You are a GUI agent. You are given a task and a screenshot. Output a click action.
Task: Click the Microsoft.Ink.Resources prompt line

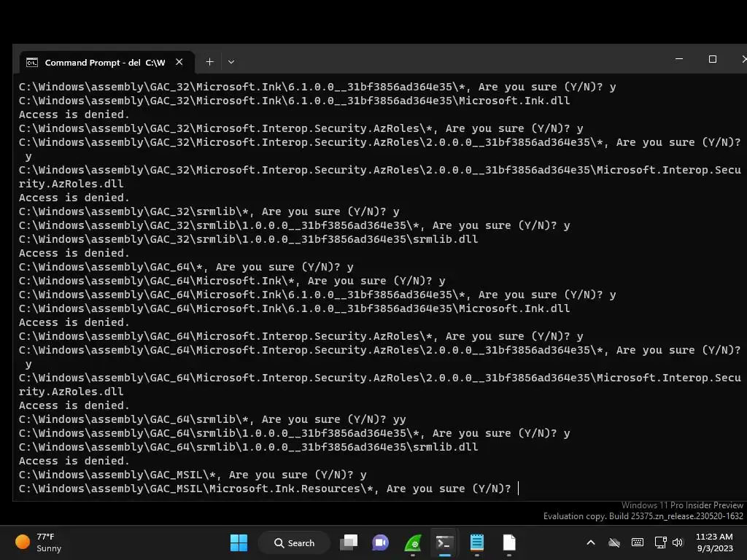click(x=265, y=489)
